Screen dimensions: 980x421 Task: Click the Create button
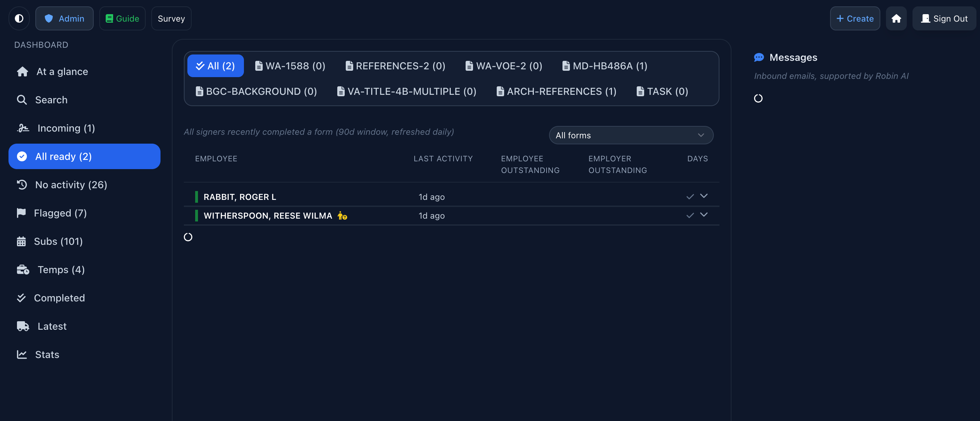pyautogui.click(x=854, y=18)
